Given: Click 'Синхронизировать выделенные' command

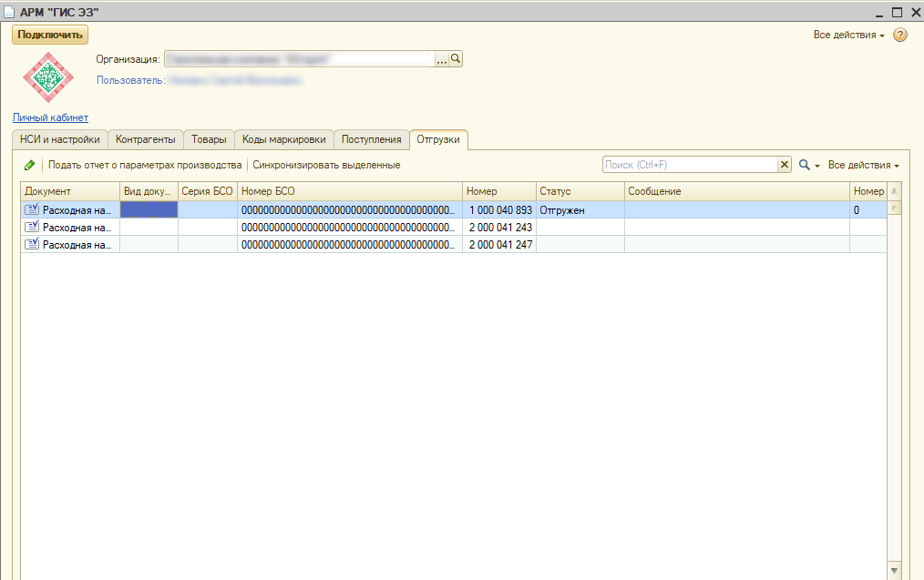Looking at the screenshot, I should tap(326, 166).
